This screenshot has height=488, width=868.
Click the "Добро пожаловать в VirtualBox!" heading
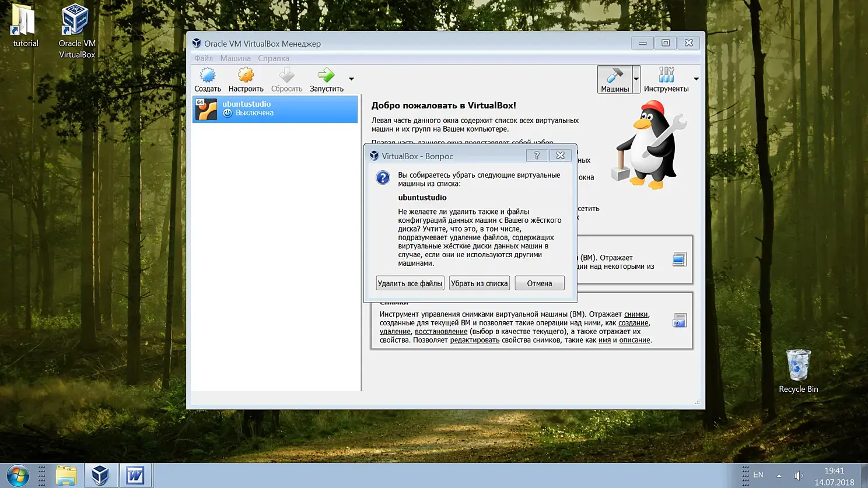tap(444, 106)
